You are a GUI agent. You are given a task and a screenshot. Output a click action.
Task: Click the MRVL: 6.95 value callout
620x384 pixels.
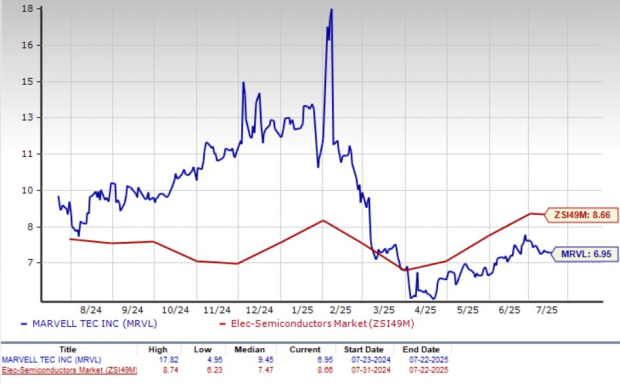586,254
